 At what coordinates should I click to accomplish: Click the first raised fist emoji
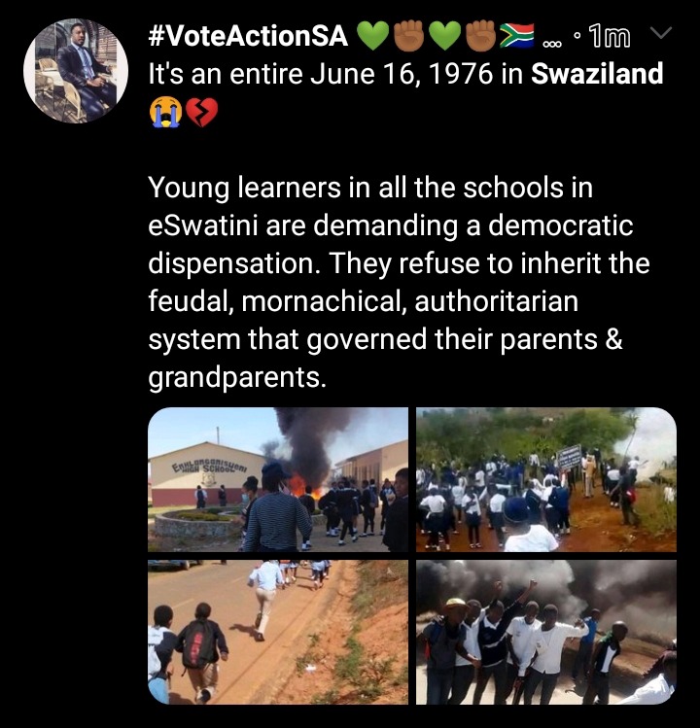pyautogui.click(x=409, y=36)
